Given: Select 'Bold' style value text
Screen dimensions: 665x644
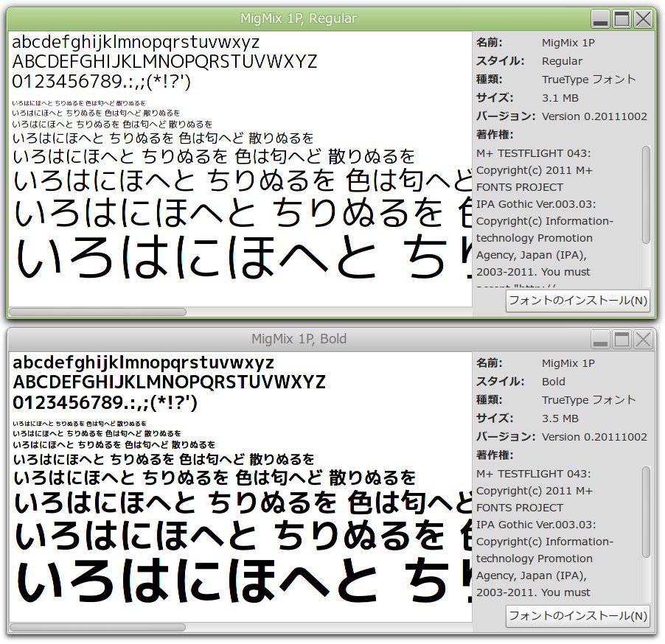Looking at the screenshot, I should click(554, 382).
